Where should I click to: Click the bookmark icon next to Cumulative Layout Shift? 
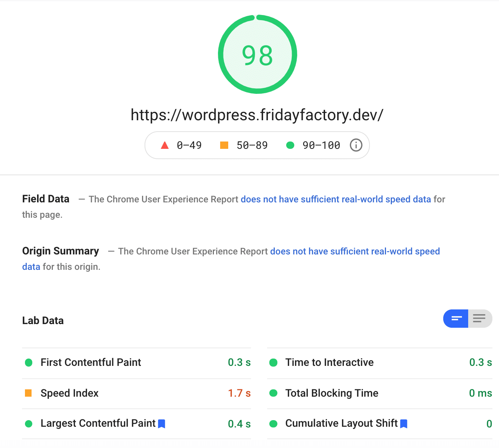pyautogui.click(x=404, y=424)
